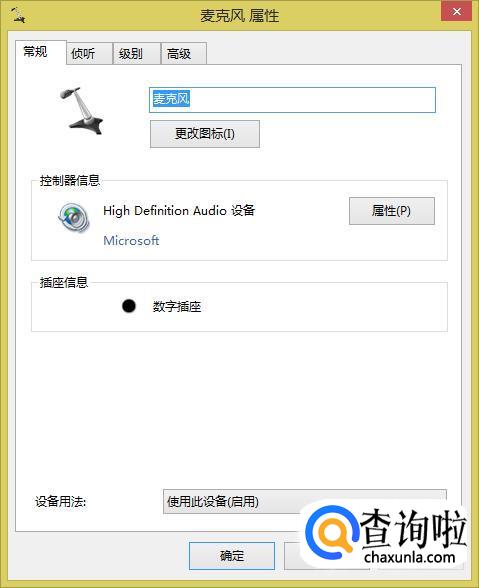Confirm with the 确定 button
The height and width of the screenshot is (588, 479).
click(x=232, y=556)
